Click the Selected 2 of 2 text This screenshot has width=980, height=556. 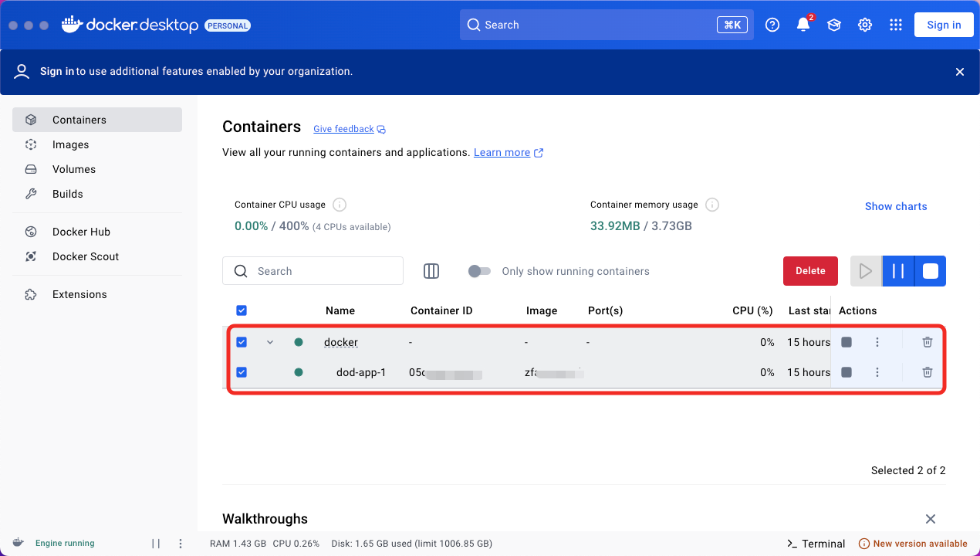[908, 470]
